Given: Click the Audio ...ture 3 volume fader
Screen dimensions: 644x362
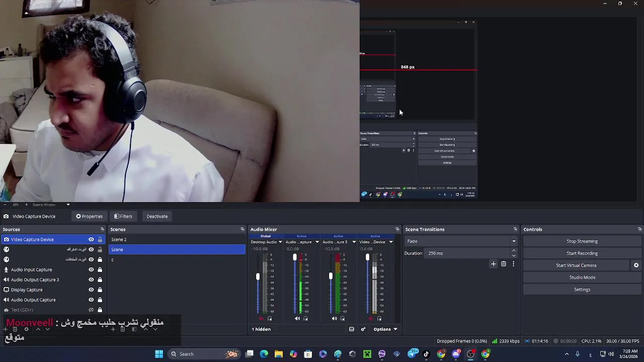Looking at the screenshot, I should tap(331, 276).
